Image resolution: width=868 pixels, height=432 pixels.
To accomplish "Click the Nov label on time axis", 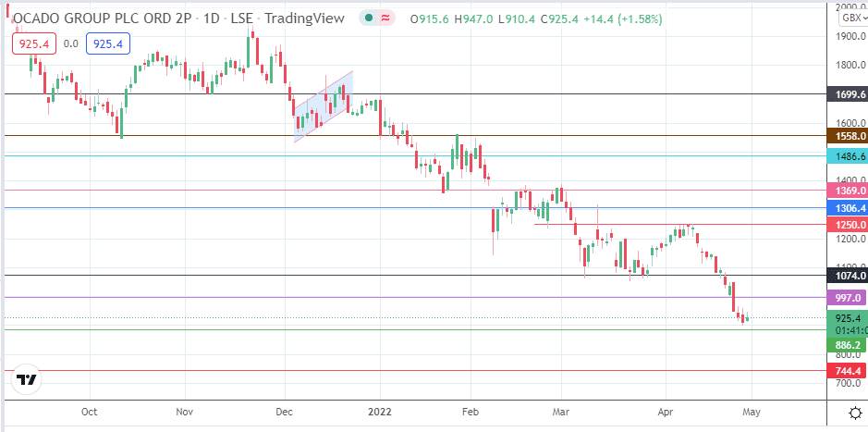I will [184, 412].
